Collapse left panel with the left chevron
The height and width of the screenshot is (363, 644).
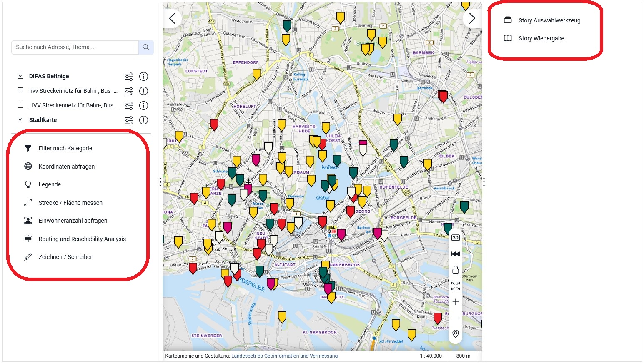(172, 18)
